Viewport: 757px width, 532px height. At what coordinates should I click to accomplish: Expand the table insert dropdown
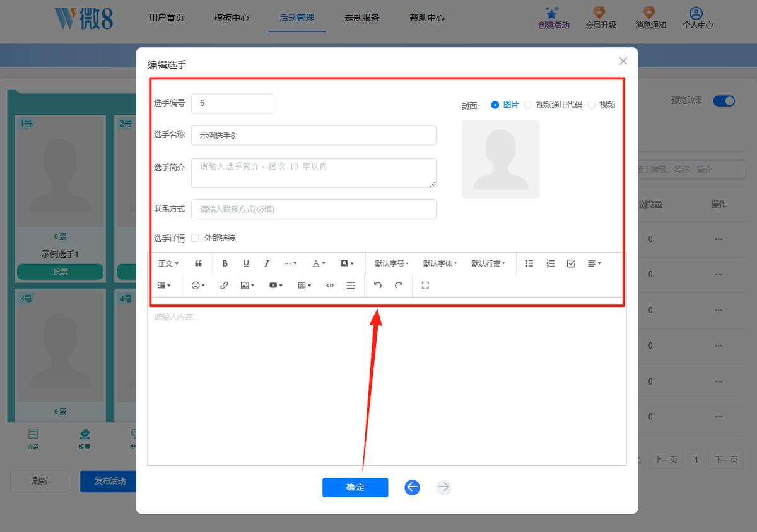(305, 286)
